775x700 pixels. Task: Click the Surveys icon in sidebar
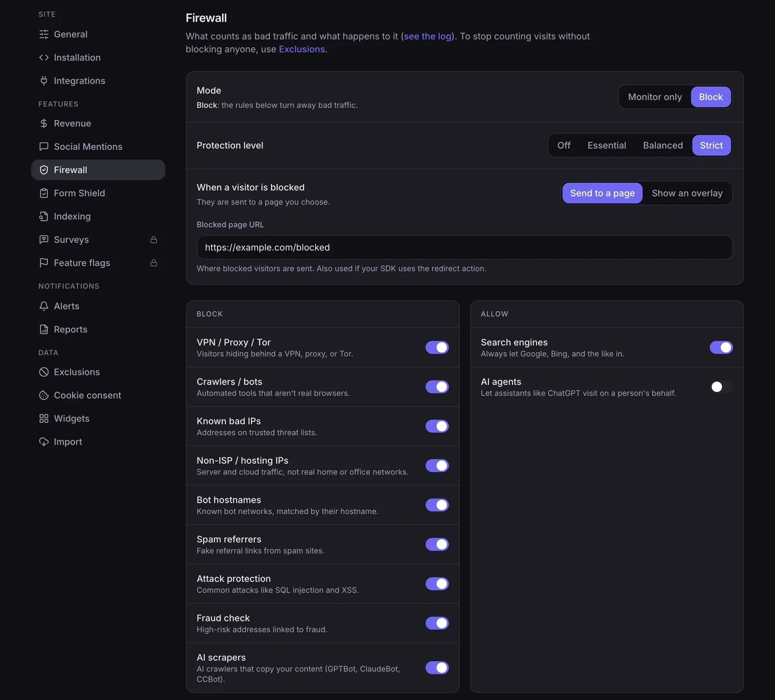click(x=44, y=240)
